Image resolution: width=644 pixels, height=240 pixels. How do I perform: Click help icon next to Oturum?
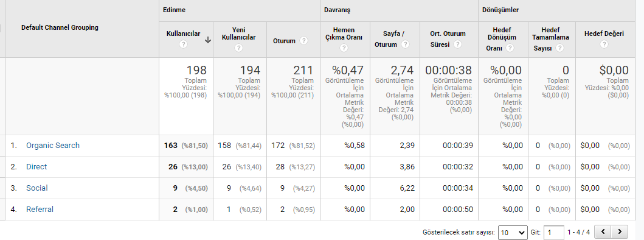tap(303, 41)
